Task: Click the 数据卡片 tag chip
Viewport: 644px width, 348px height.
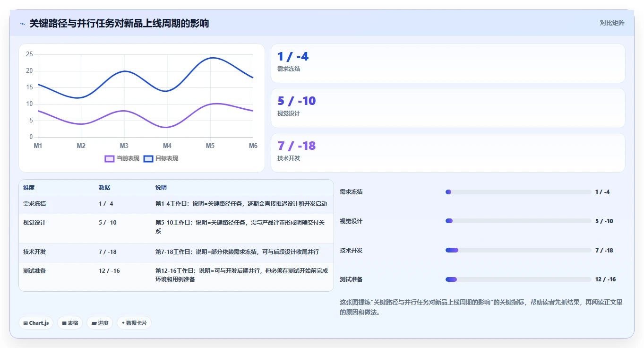Action: [x=134, y=323]
